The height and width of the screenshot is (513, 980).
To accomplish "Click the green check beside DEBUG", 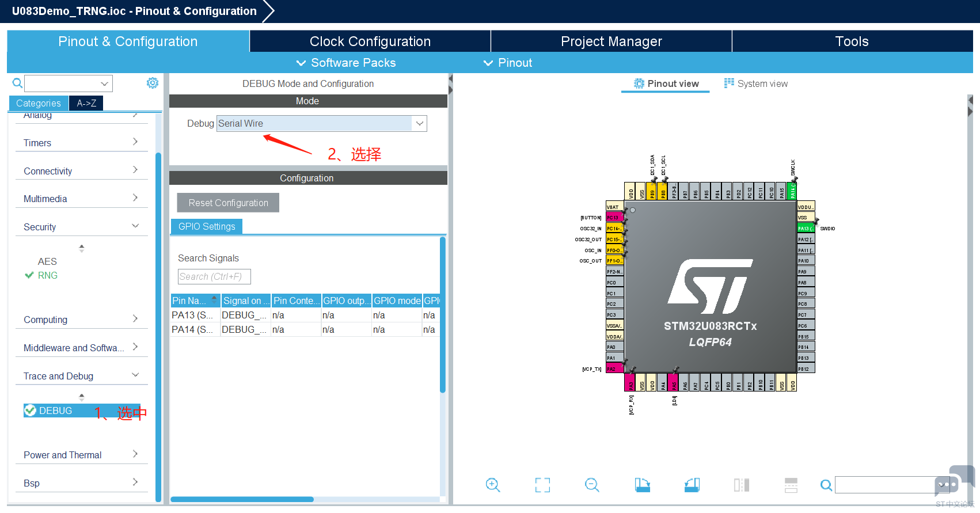I will coord(30,411).
